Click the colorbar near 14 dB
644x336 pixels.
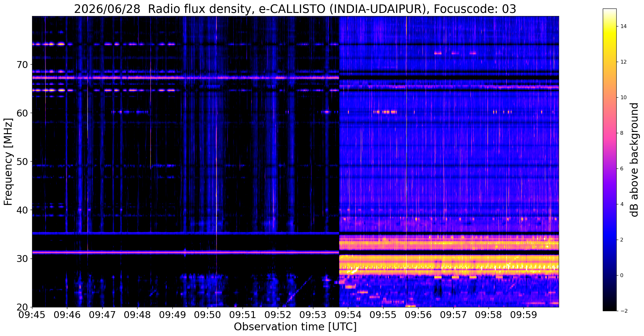pos(609,26)
